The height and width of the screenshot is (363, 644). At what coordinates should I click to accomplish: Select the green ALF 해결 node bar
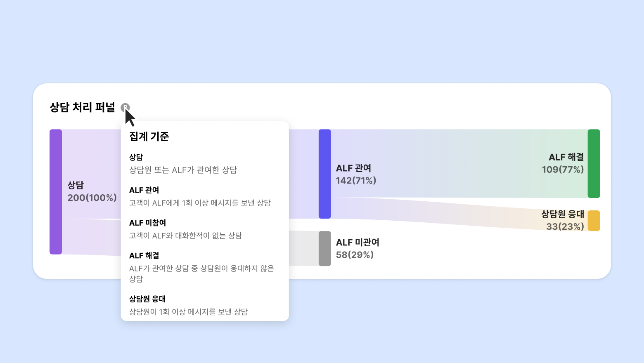pyautogui.click(x=594, y=163)
